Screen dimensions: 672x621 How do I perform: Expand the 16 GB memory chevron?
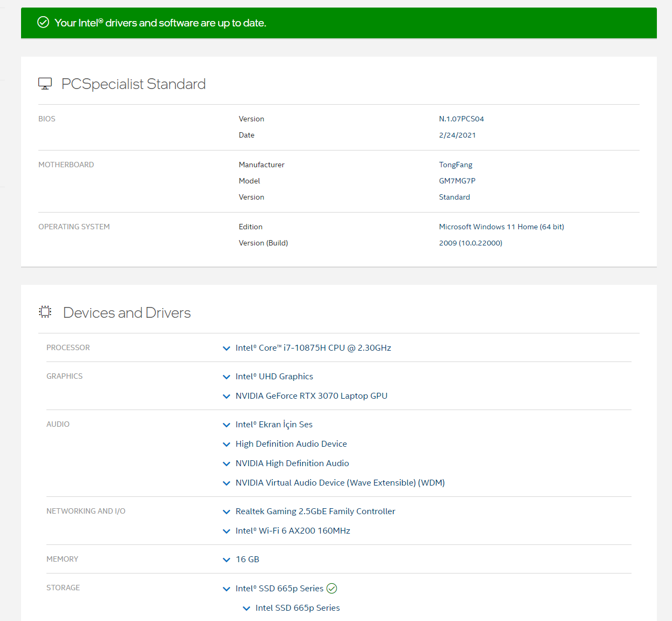point(227,560)
